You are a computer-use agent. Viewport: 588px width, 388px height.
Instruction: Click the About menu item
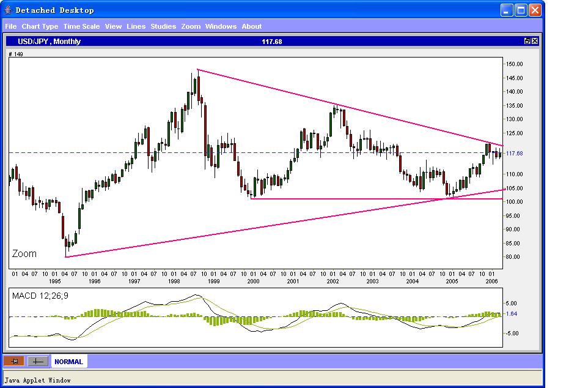(251, 26)
